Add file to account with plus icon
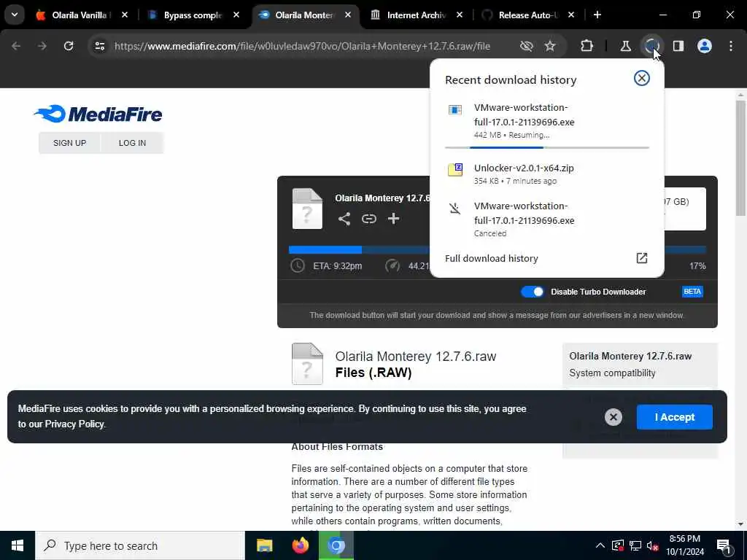This screenshot has height=560, width=747. (x=393, y=219)
